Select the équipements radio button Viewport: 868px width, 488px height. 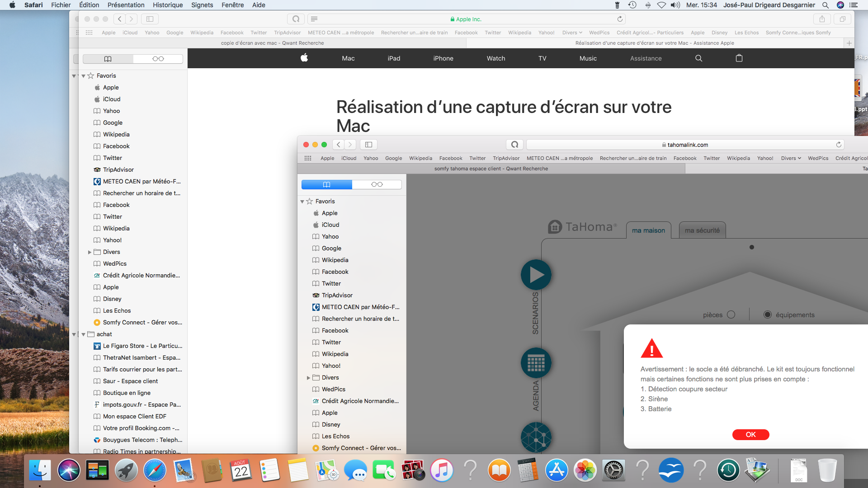pos(768,314)
